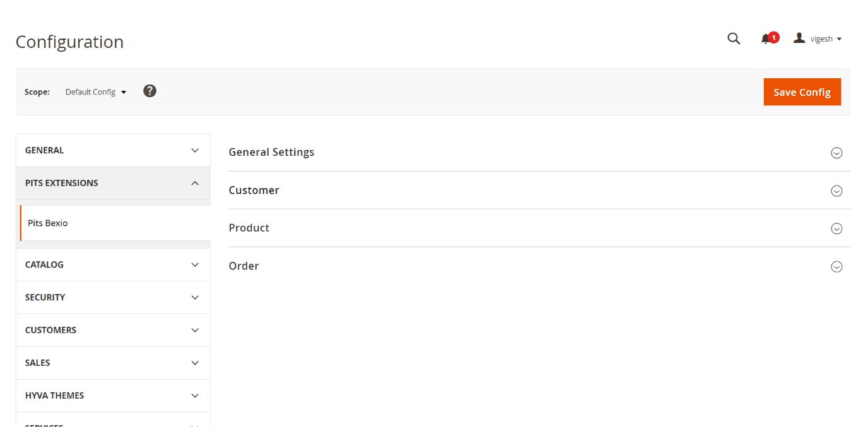Toggle the Product section circle arrow icon
The height and width of the screenshot is (427, 868).
[x=836, y=228]
